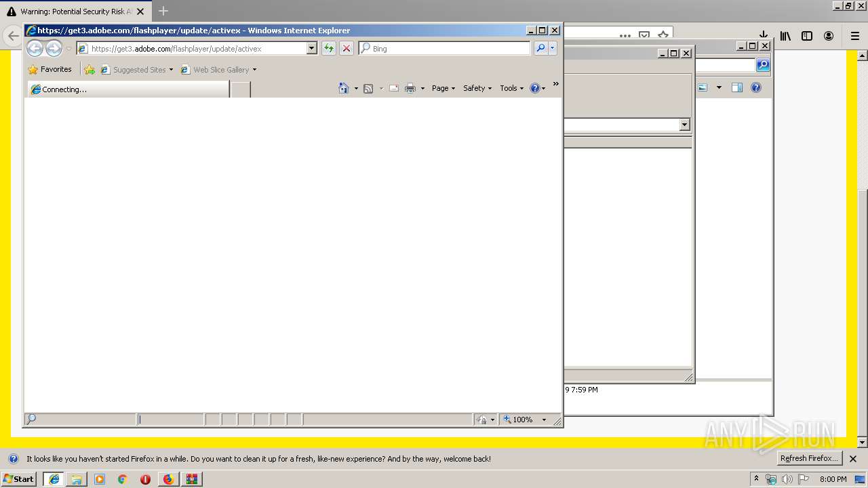
Task: Click Firefox page scrollbar down arrow
Action: point(862,443)
